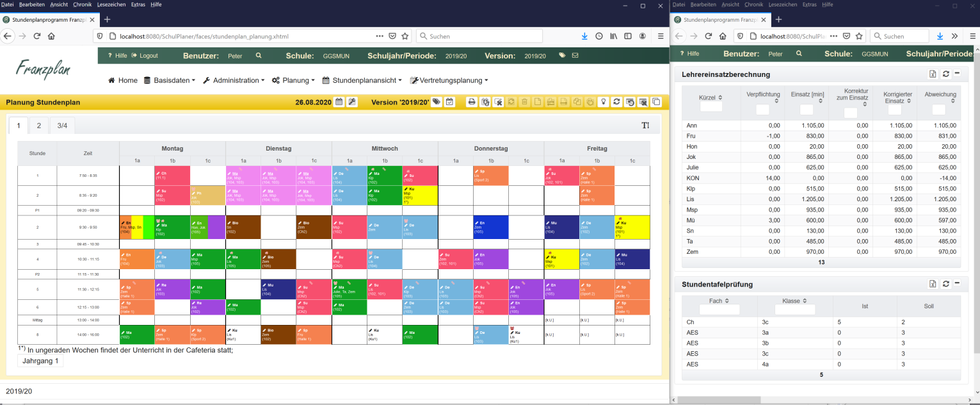980x405 pixels.
Task: Open the Vertretungsplanung dropdown
Action: [x=449, y=81]
